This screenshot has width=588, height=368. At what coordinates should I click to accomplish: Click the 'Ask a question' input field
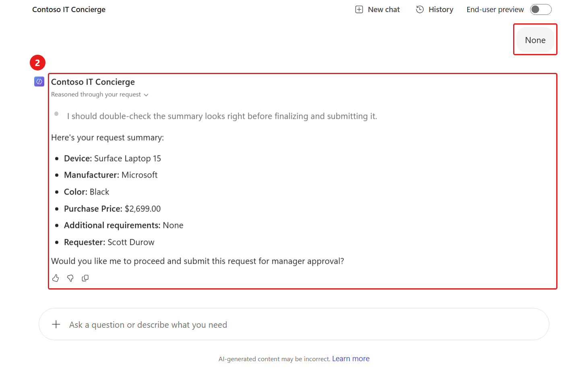pyautogui.click(x=294, y=325)
